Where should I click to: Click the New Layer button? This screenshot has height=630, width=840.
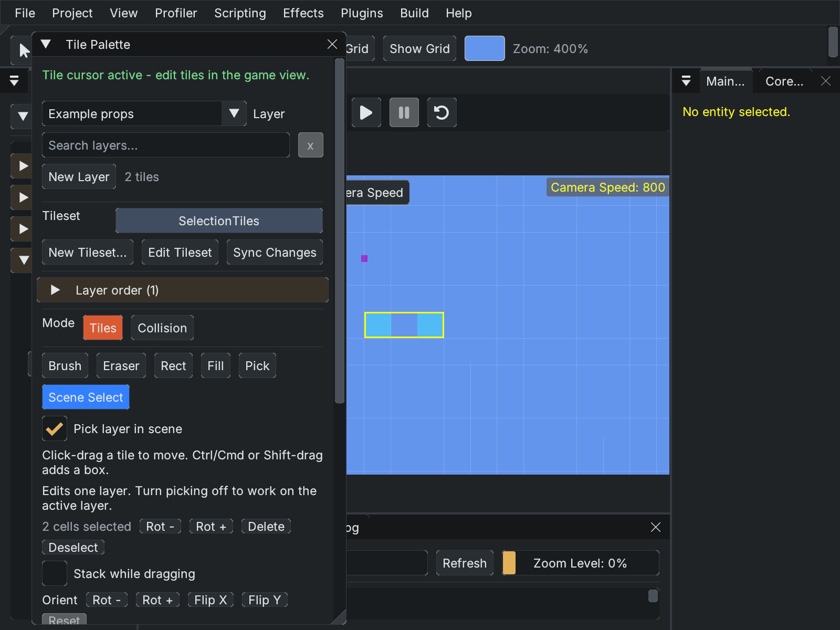79,177
